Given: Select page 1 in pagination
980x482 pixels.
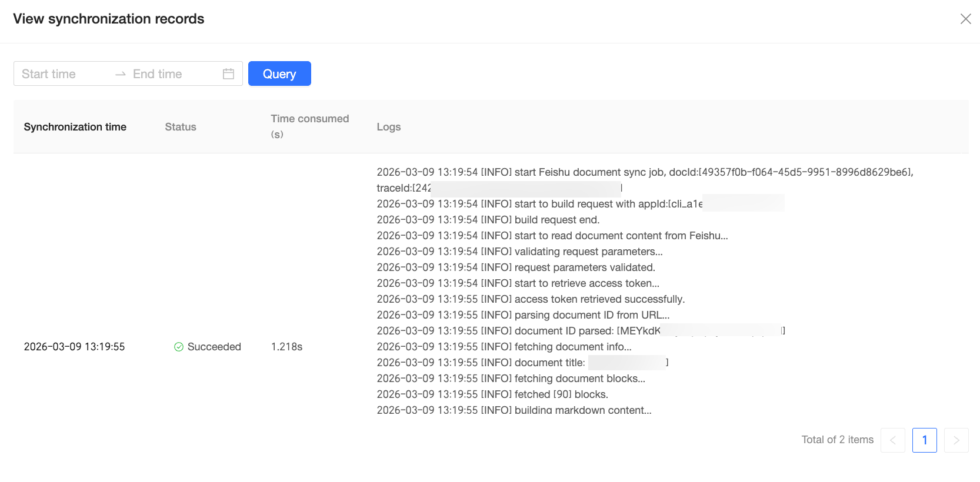Looking at the screenshot, I should (x=924, y=440).
